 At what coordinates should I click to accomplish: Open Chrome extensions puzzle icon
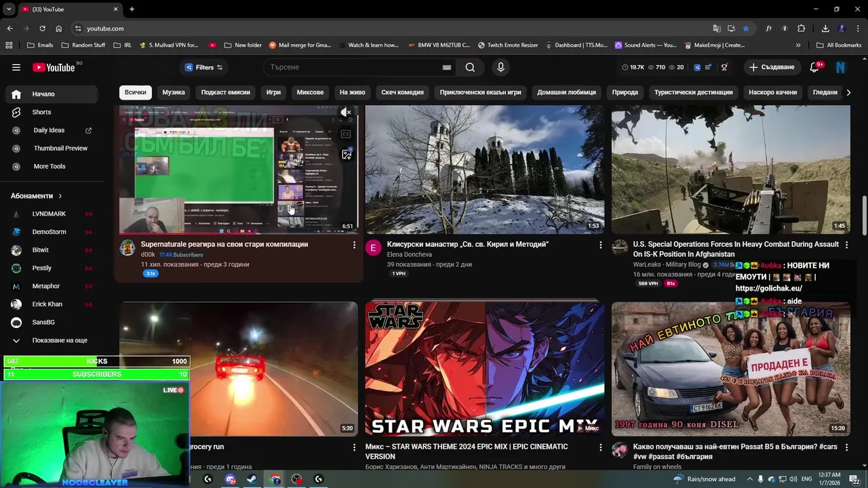point(801,28)
